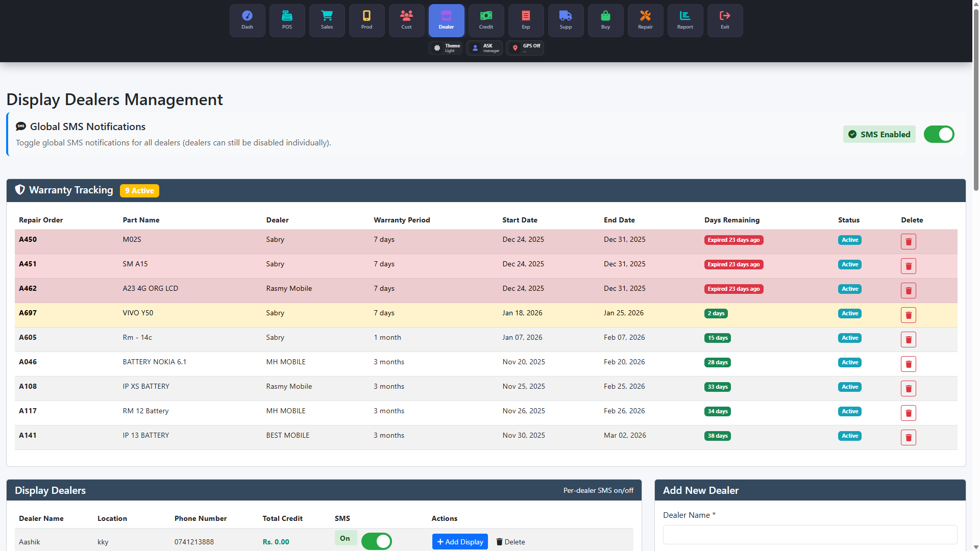
Task: Open the Supp truck icon
Action: pyautogui.click(x=566, y=20)
